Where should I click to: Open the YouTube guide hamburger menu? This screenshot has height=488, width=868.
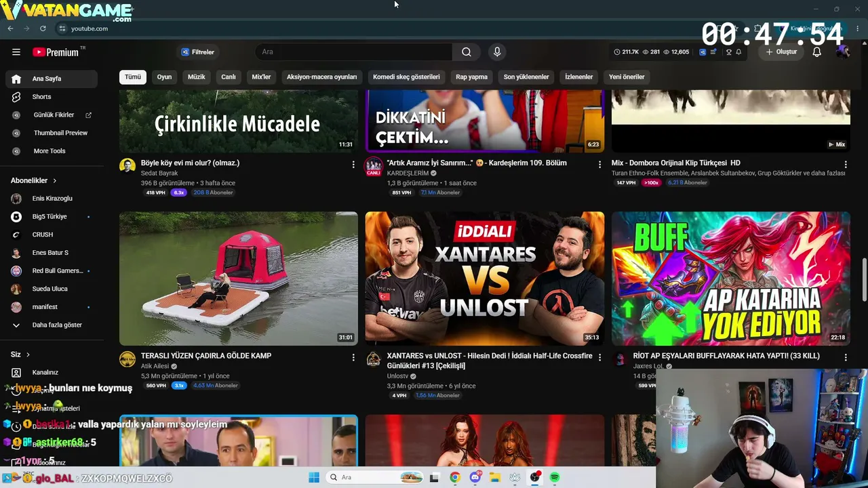coord(16,52)
